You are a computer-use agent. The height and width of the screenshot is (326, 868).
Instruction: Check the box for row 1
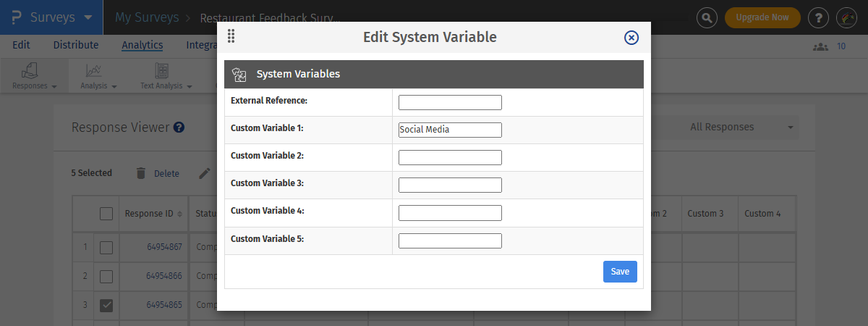tap(106, 248)
